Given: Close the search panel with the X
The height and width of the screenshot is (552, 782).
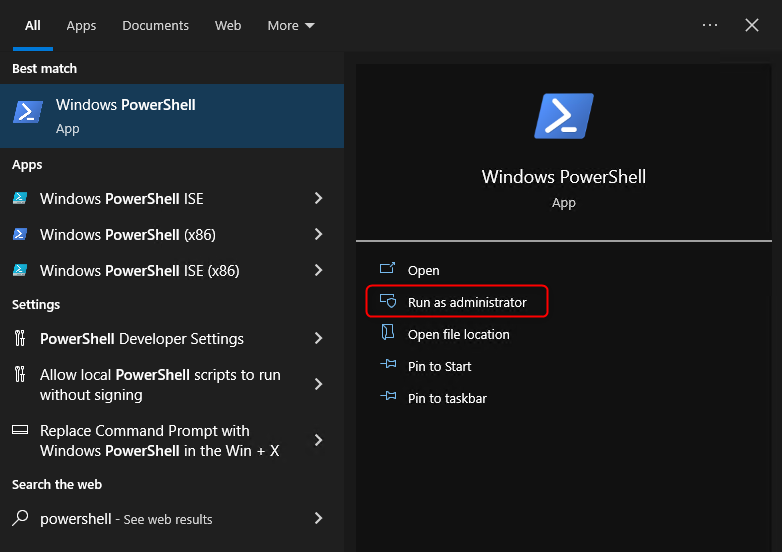Looking at the screenshot, I should point(752,25).
